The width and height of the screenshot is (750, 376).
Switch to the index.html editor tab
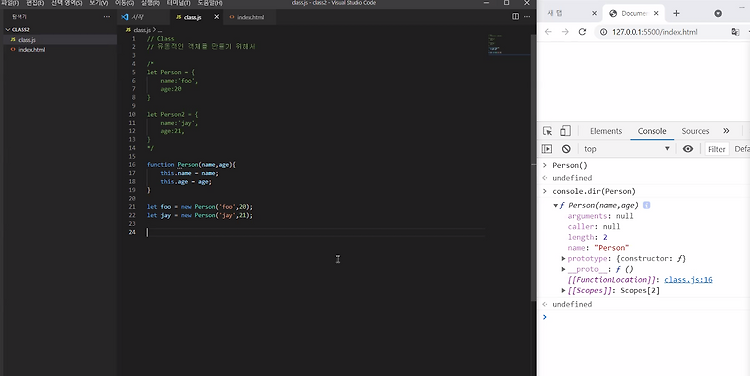(x=250, y=17)
